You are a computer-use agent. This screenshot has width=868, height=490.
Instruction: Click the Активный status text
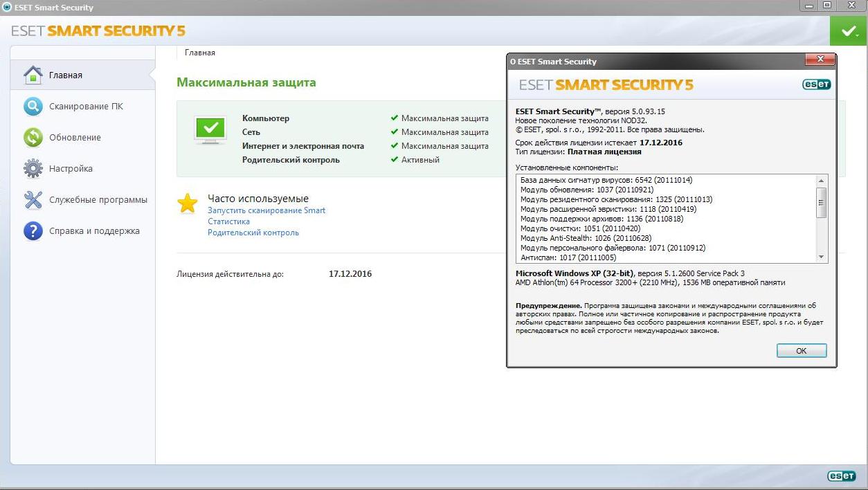coord(420,160)
